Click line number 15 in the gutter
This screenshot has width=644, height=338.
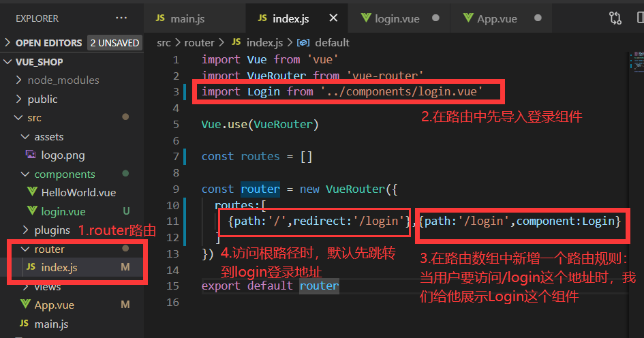pyautogui.click(x=173, y=286)
